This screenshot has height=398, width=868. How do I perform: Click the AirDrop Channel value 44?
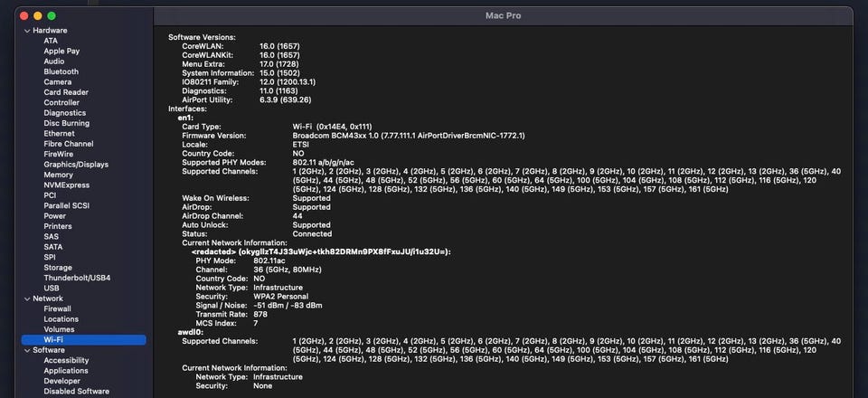click(297, 216)
